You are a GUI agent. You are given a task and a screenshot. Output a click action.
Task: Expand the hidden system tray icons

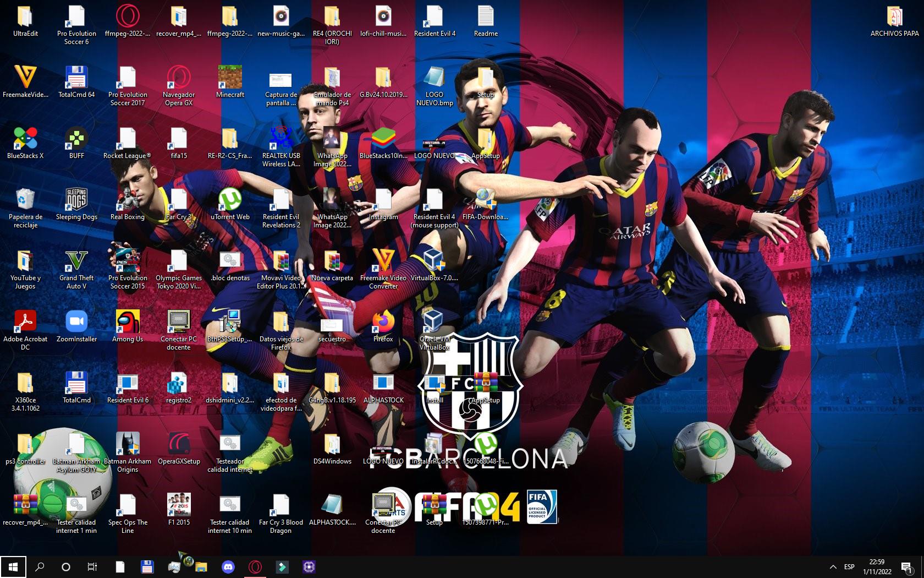tap(833, 566)
